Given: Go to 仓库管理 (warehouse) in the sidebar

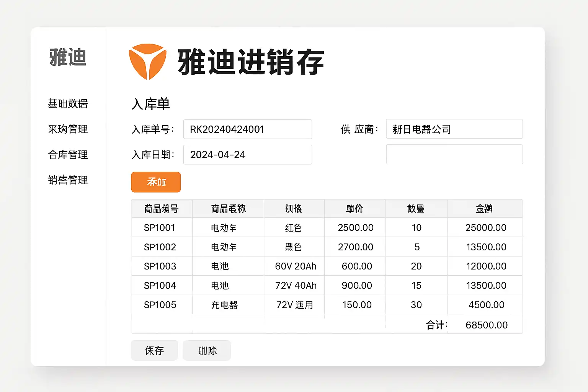Looking at the screenshot, I should click(x=68, y=155).
